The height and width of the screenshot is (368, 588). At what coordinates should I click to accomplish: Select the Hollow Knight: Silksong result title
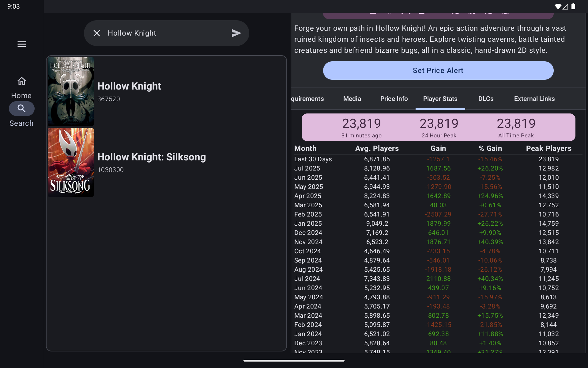point(152,157)
